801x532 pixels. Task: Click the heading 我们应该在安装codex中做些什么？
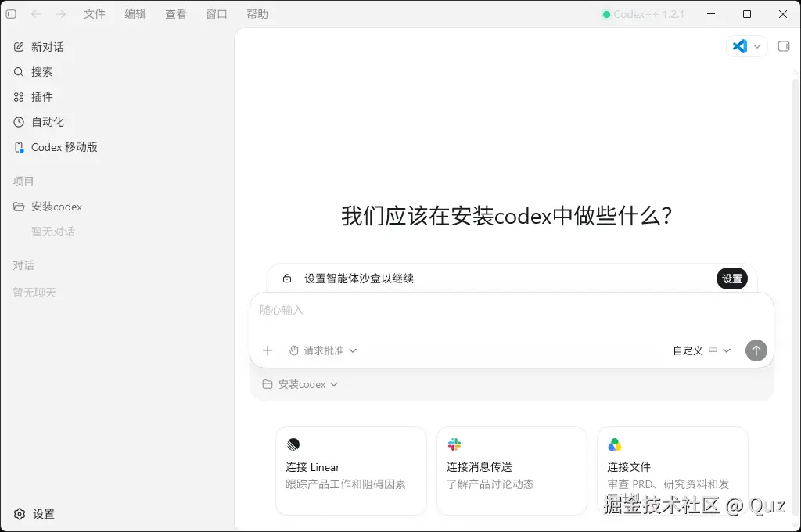(x=507, y=216)
